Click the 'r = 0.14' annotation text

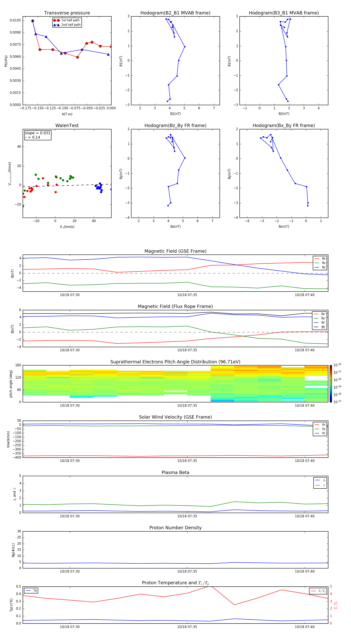click(33, 137)
